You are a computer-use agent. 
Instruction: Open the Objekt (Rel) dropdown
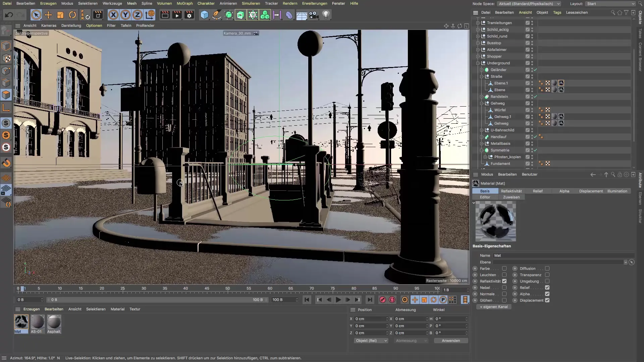point(371,341)
